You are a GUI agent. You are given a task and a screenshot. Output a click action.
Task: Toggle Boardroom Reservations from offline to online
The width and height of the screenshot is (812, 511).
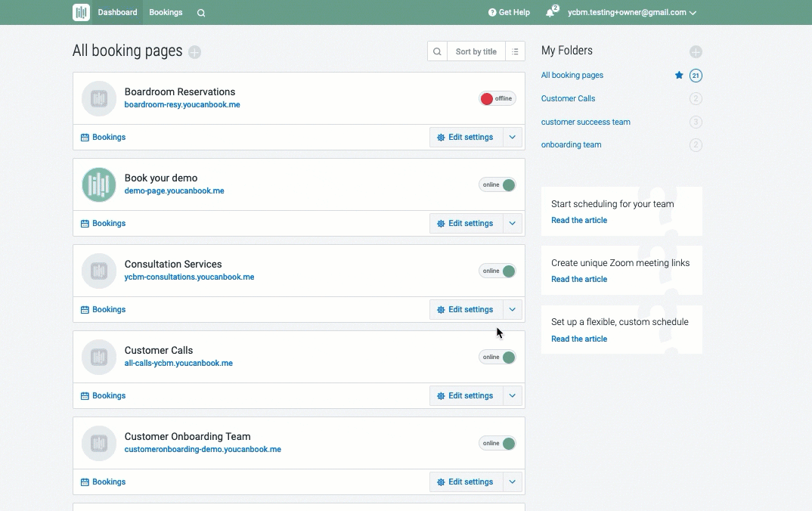[497, 98]
